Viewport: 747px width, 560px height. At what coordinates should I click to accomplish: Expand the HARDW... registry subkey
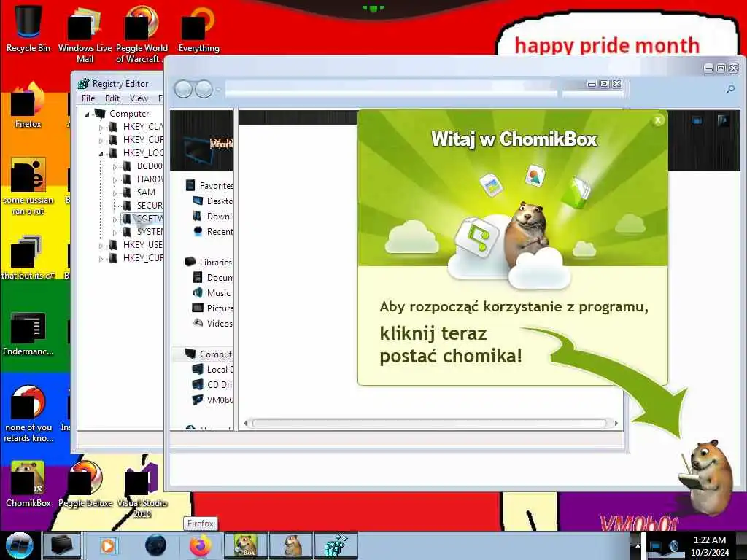point(115,179)
